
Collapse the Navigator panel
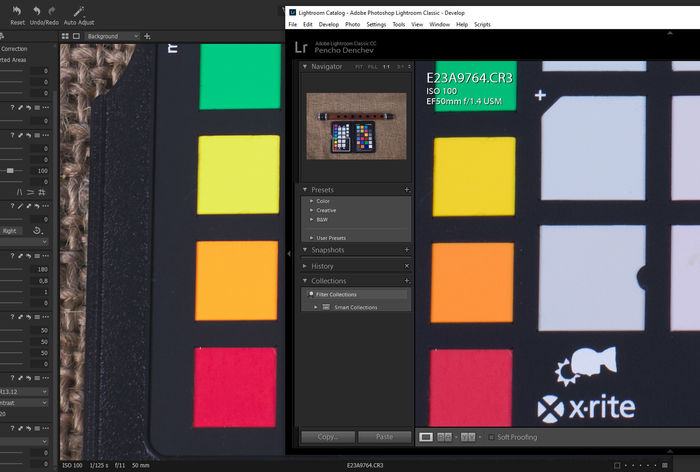point(305,67)
